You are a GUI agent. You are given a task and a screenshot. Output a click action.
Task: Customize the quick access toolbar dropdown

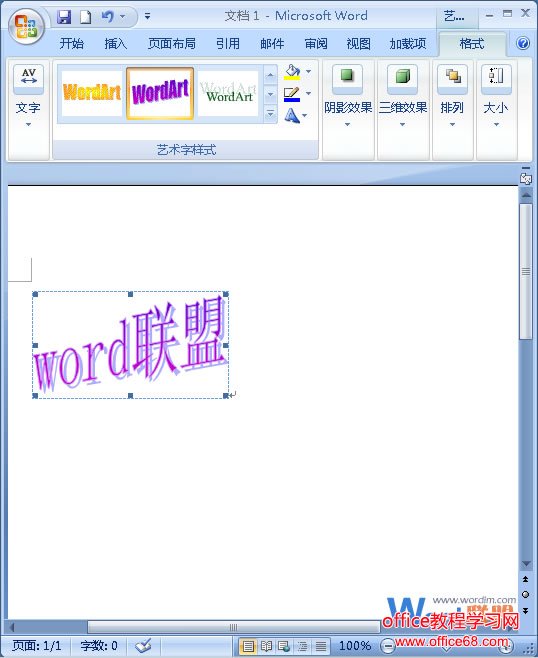pos(147,17)
